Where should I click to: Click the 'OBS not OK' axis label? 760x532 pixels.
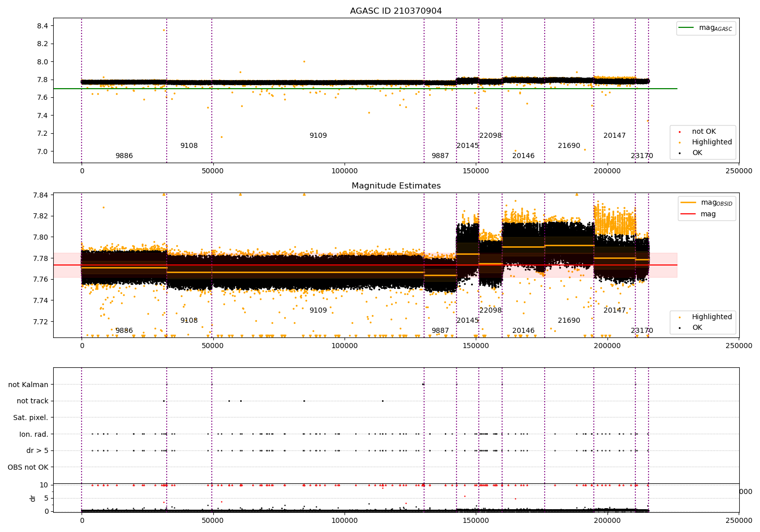(28, 468)
